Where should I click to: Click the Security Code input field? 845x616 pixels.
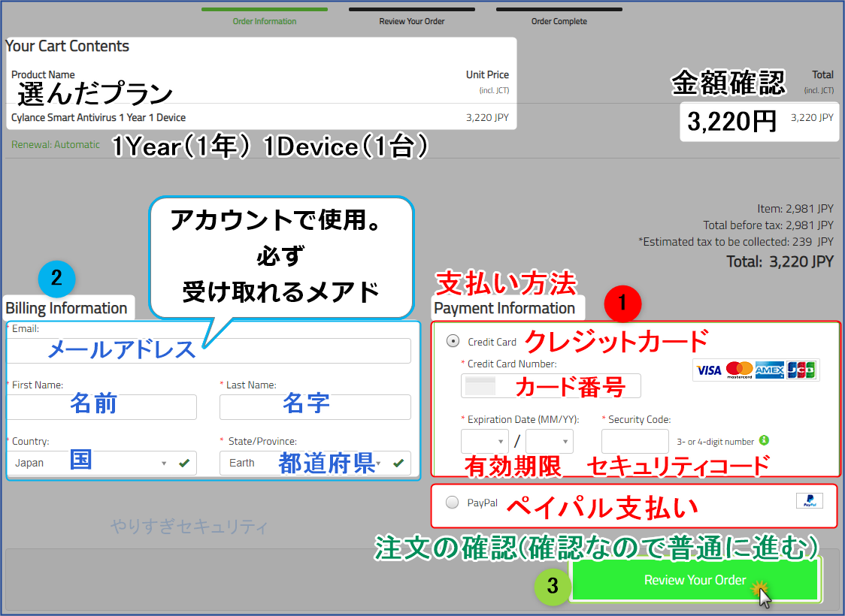pyautogui.click(x=635, y=442)
